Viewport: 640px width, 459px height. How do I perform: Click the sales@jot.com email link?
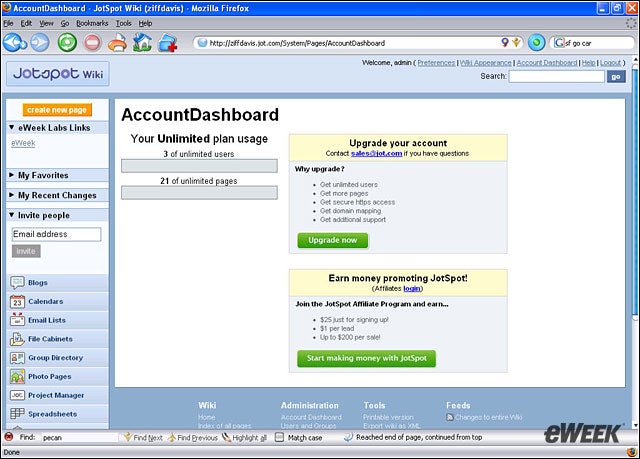376,153
